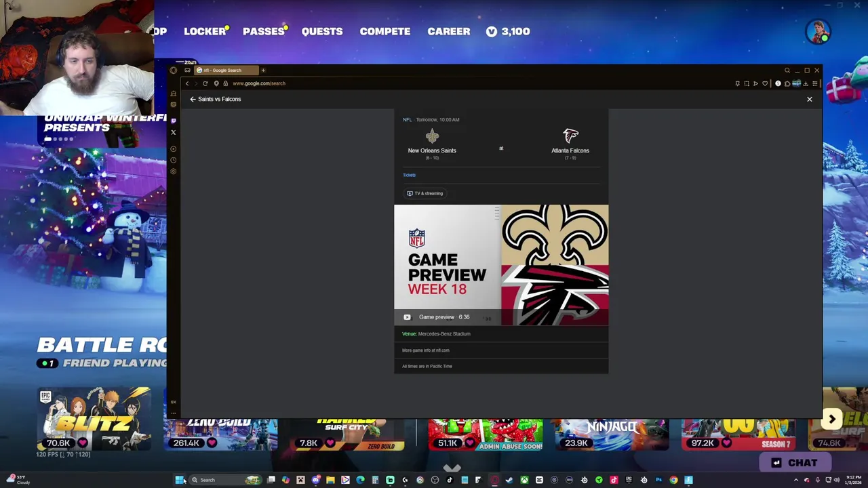Expand the bottom chevron in Fortnite lobby
The width and height of the screenshot is (868, 488).
[x=452, y=468]
